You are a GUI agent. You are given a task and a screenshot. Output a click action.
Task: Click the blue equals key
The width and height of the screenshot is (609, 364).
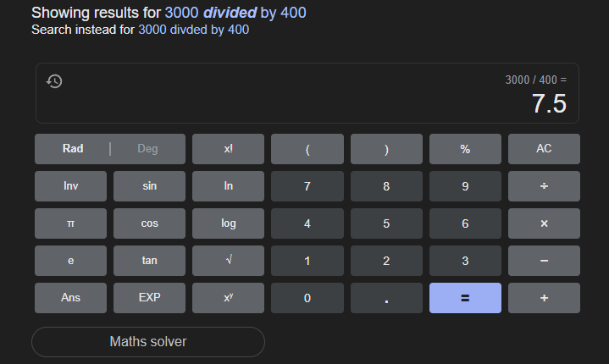click(x=465, y=298)
